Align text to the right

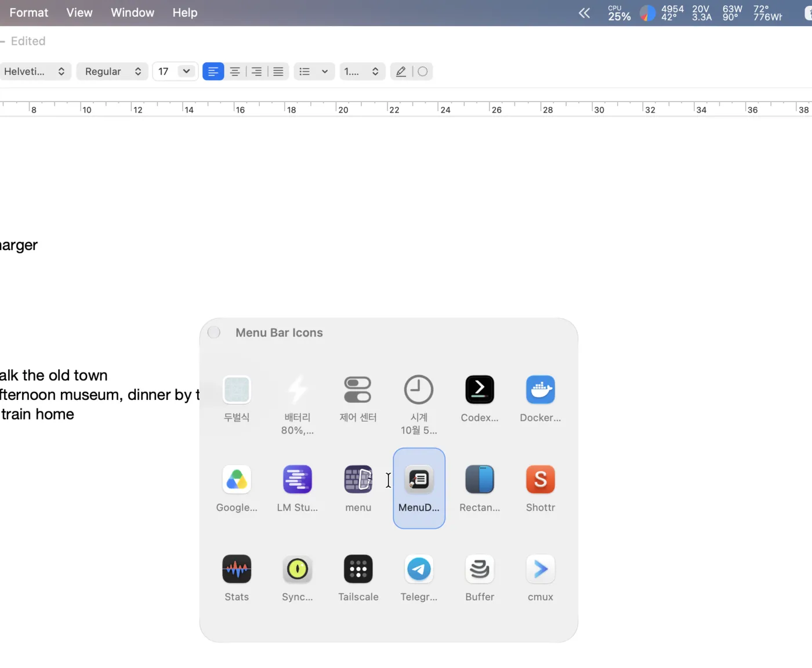coord(256,71)
